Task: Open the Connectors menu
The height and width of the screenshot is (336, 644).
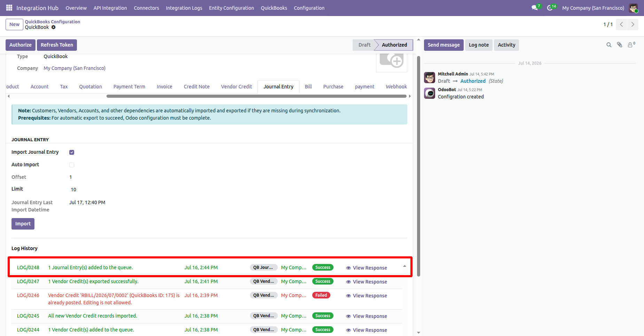Action: click(x=146, y=8)
